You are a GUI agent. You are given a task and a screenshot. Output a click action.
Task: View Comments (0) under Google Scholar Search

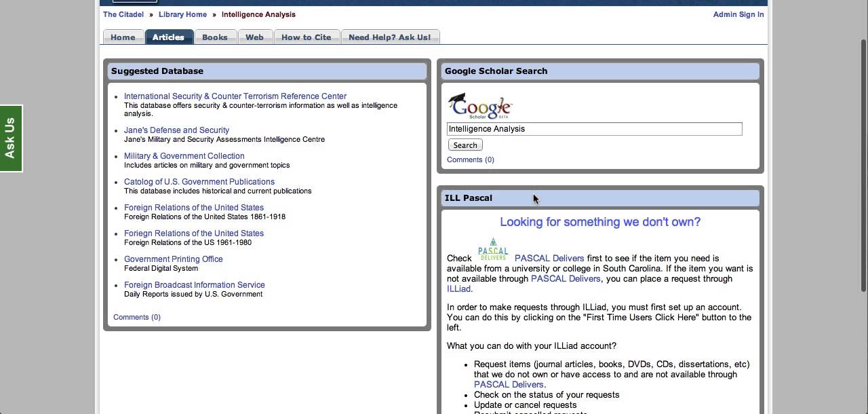tap(471, 159)
